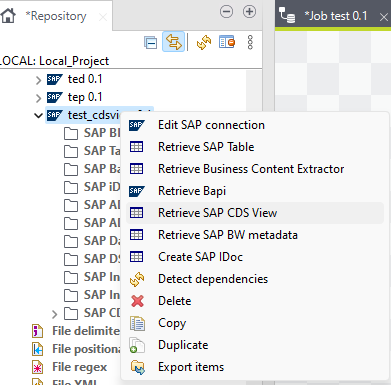
Task: Click the red X Delete icon
Action: tap(137, 301)
